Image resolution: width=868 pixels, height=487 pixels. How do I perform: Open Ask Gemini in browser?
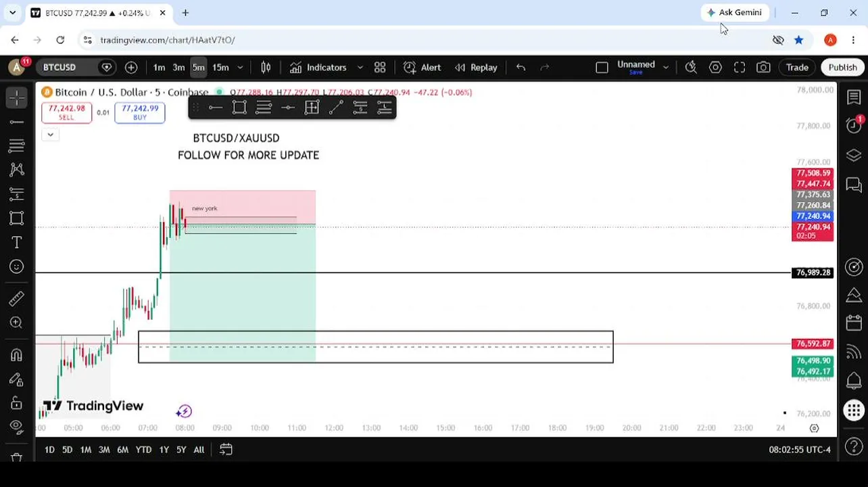734,12
